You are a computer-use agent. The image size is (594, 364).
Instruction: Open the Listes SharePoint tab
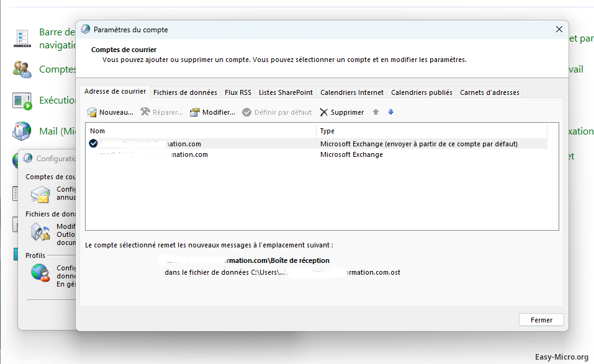286,92
